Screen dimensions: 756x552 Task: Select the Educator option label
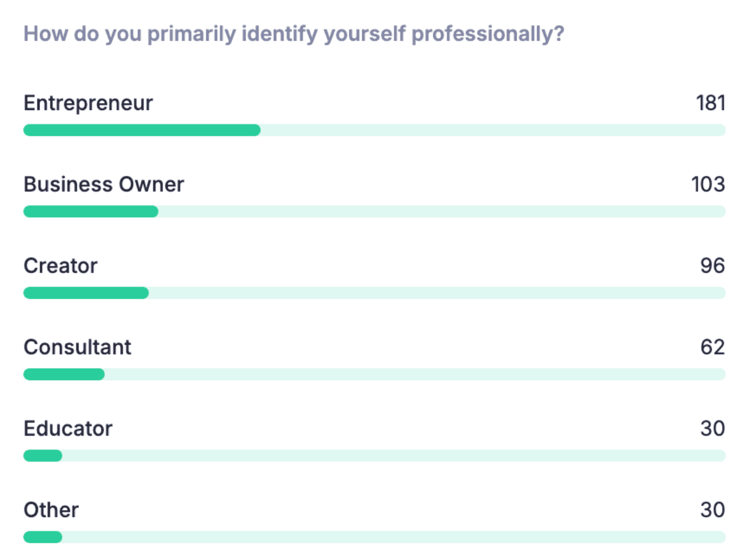coord(68,429)
